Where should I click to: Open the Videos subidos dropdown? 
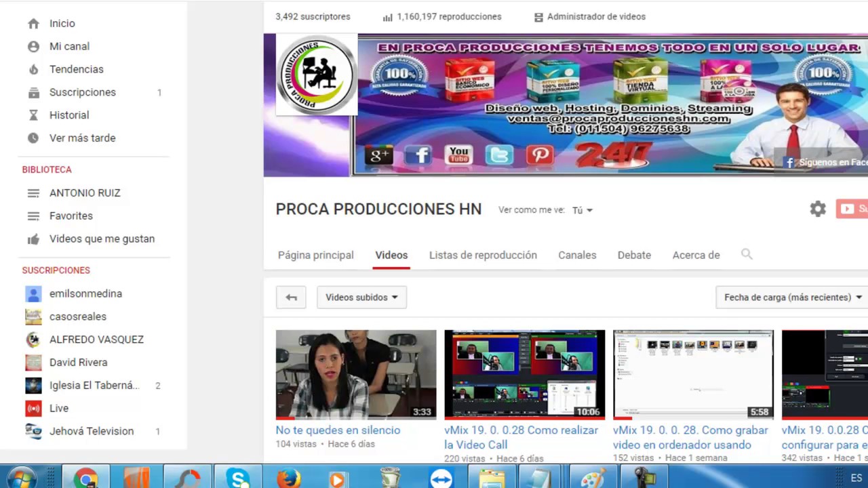[361, 297]
